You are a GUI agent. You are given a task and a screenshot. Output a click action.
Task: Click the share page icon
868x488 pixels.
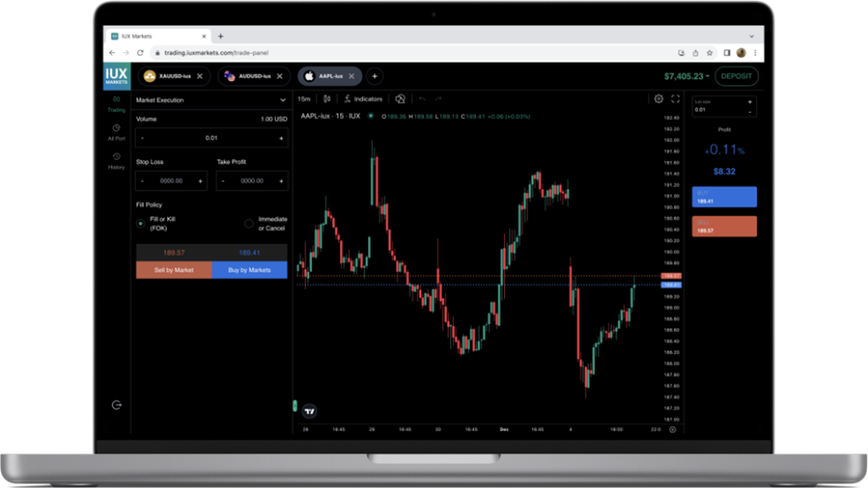[695, 53]
